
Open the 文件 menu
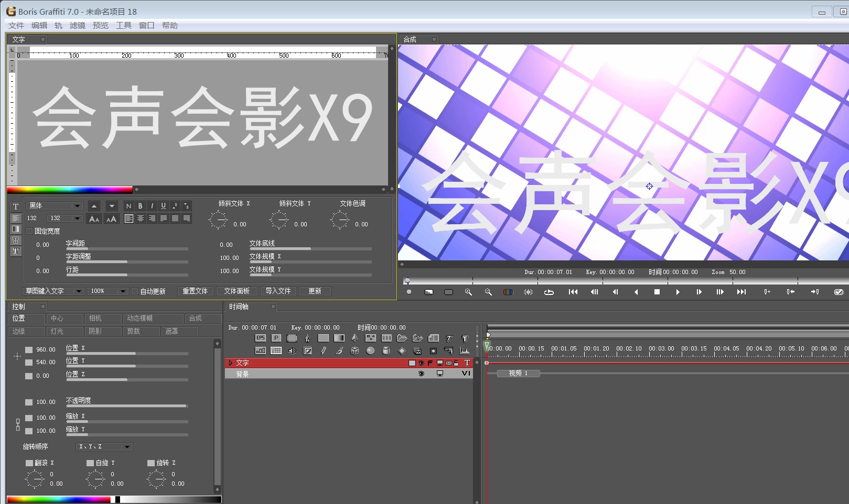pyautogui.click(x=16, y=26)
